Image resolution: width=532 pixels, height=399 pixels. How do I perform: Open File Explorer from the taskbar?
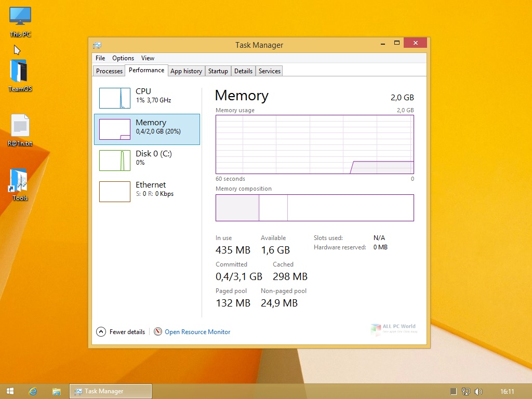click(56, 391)
